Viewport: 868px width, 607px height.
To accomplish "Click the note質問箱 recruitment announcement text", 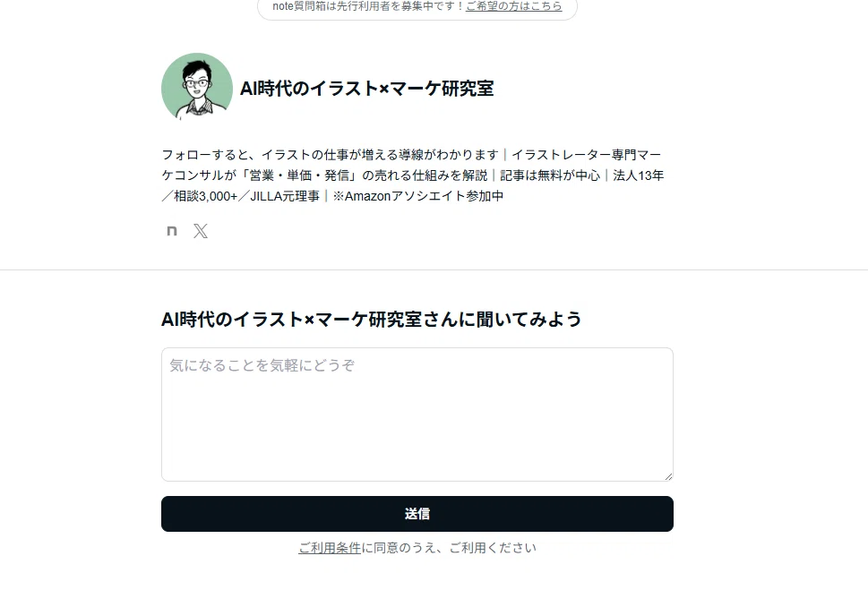I will (x=369, y=6).
